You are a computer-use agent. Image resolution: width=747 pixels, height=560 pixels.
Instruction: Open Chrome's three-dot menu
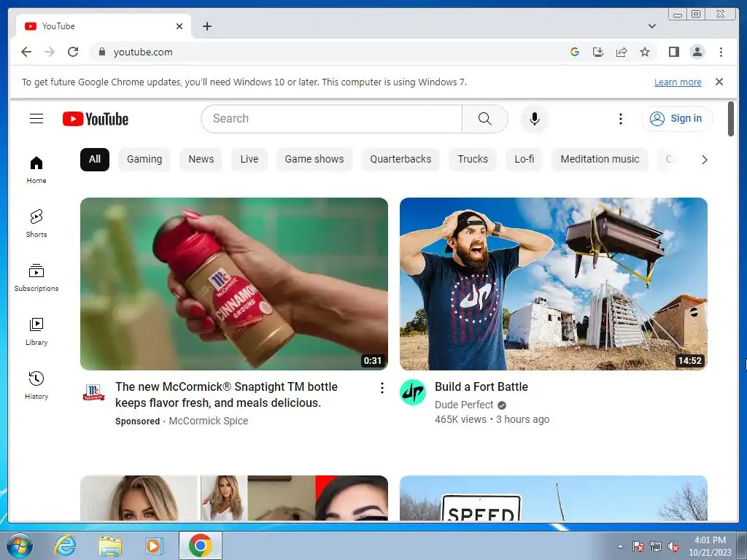pos(721,52)
